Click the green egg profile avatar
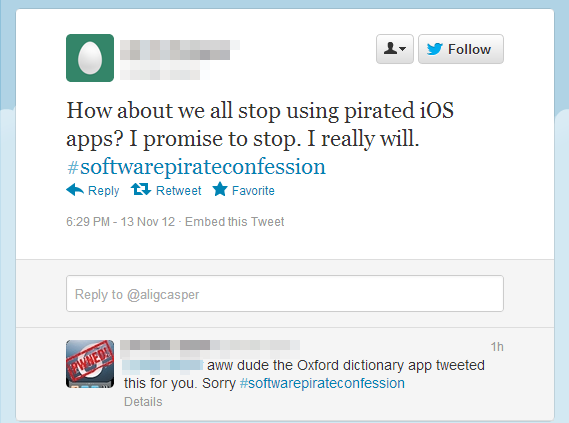 (90, 58)
